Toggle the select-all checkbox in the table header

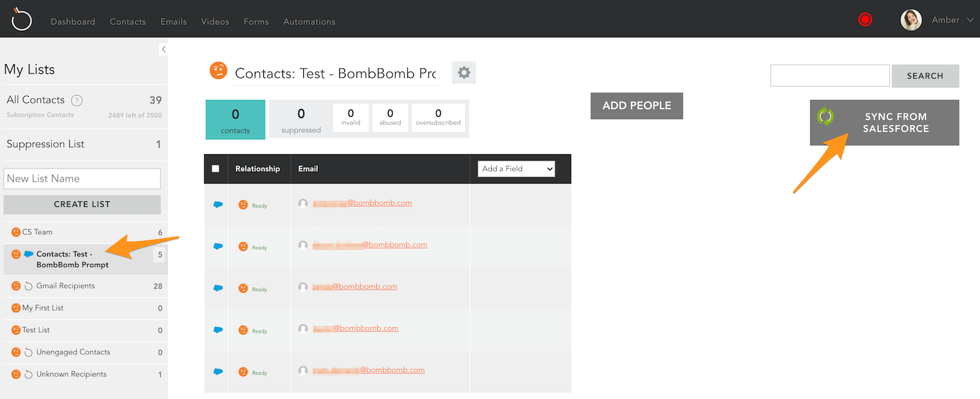(216, 168)
